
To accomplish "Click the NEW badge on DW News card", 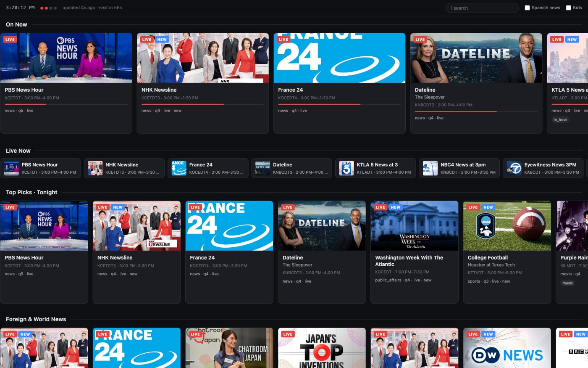I will click(488, 334).
